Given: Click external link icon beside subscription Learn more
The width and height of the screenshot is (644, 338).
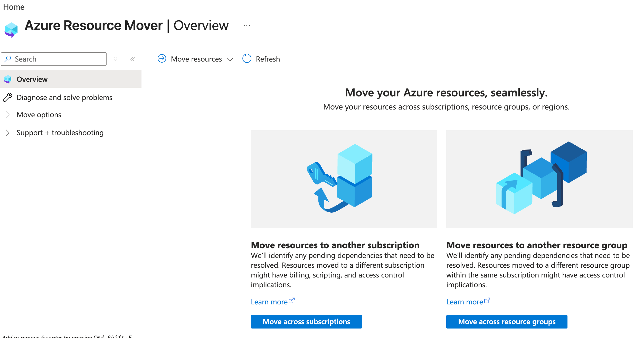Looking at the screenshot, I should (292, 301).
